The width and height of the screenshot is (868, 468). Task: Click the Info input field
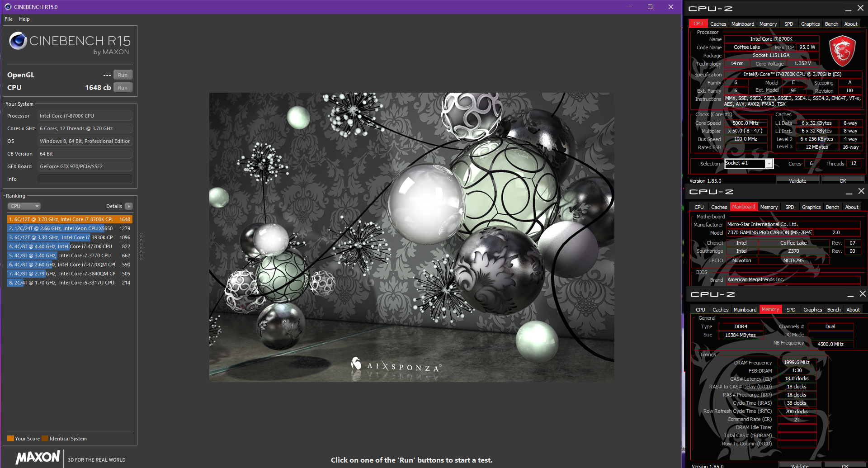tap(85, 179)
